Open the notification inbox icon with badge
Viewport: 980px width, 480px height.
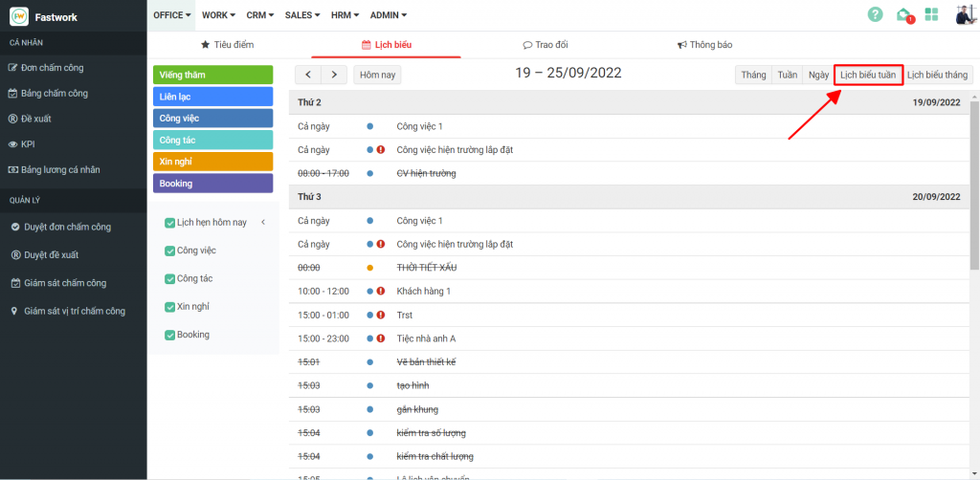tap(903, 14)
